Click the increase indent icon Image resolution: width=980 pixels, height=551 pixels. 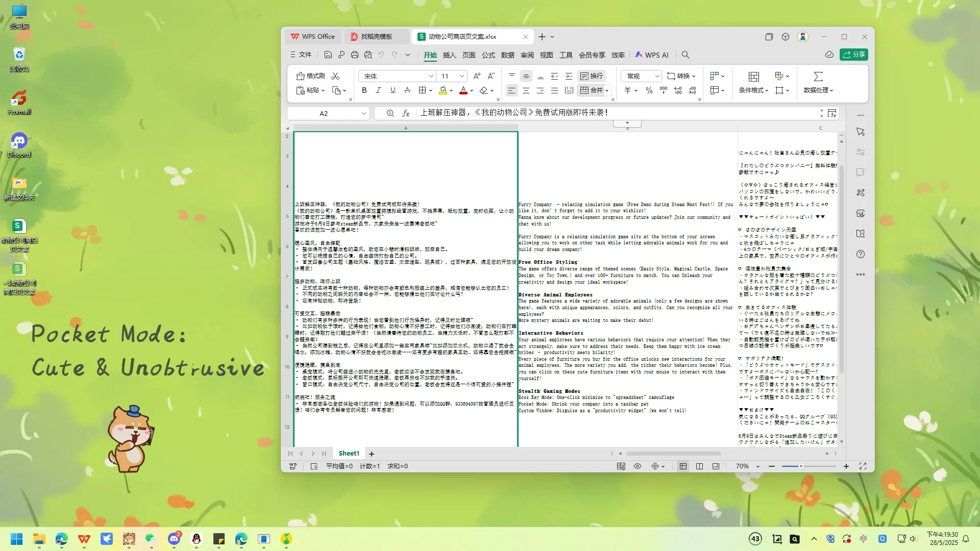pyautogui.click(x=569, y=76)
